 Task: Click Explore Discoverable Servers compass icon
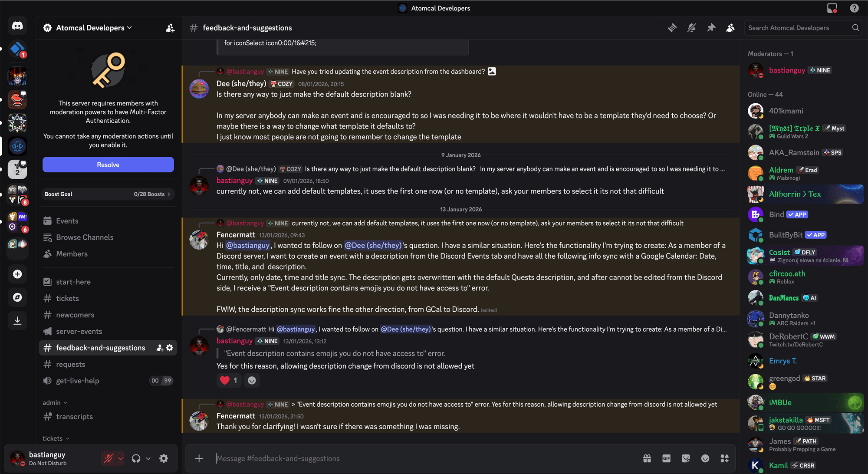pos(17,297)
